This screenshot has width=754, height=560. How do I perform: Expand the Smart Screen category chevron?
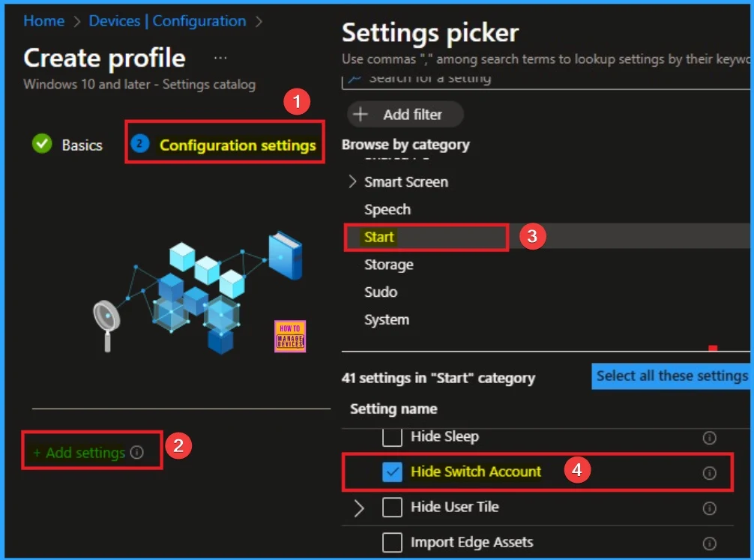352,181
